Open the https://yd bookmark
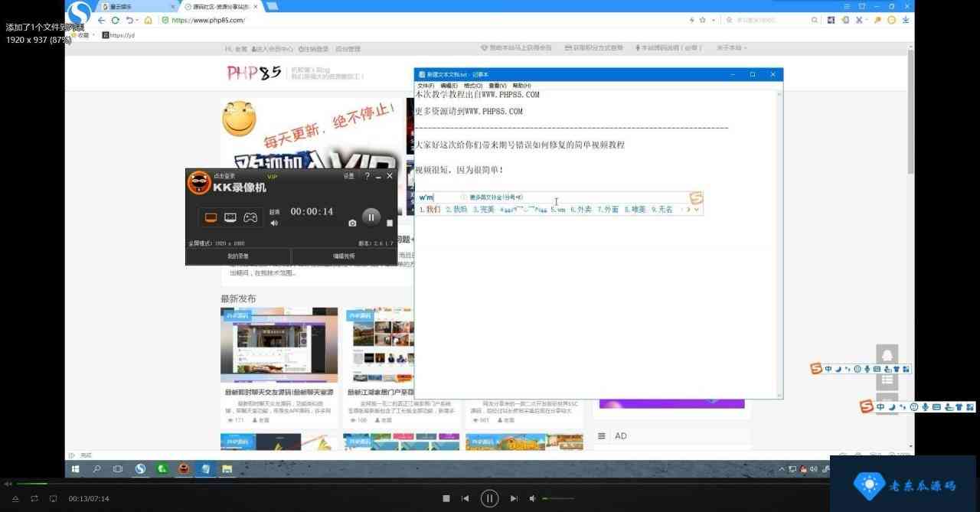 (118, 34)
